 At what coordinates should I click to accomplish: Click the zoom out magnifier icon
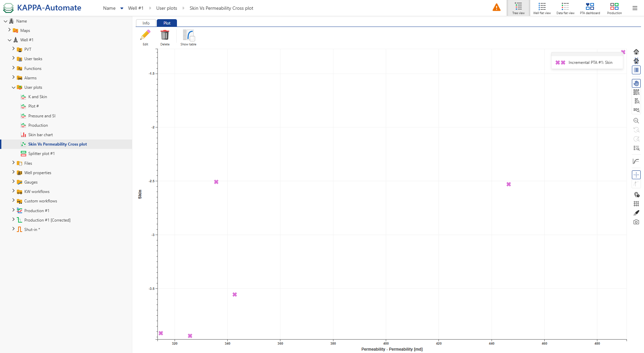pyautogui.click(x=636, y=121)
